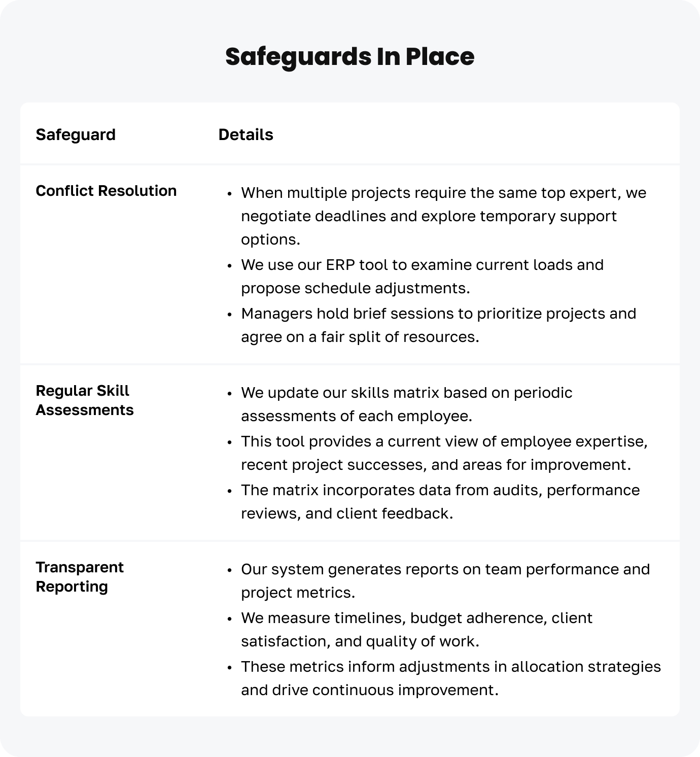This screenshot has width=700, height=757.
Task: Click the bullet about allocation strategies
Action: pyautogui.click(x=450, y=678)
